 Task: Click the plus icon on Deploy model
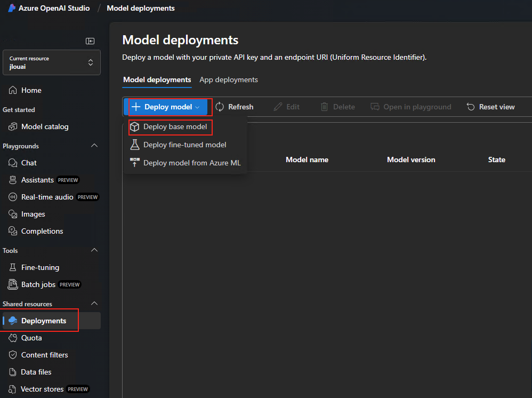(136, 107)
